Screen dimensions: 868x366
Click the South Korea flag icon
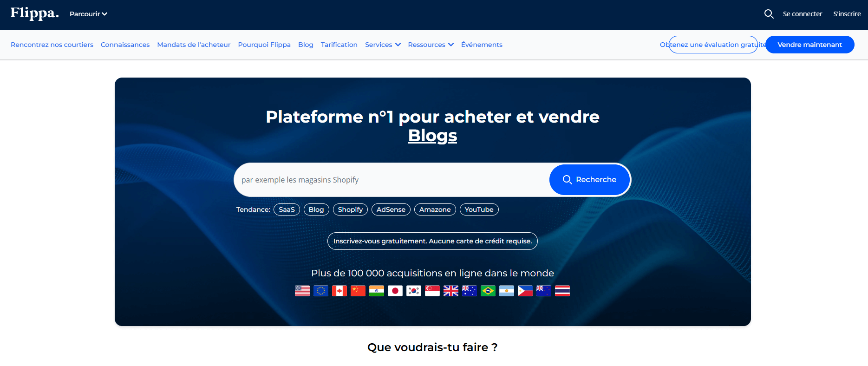(414, 291)
